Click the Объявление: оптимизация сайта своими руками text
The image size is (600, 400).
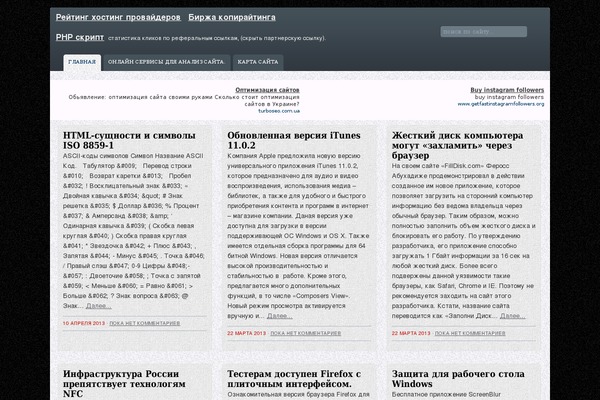(x=184, y=100)
